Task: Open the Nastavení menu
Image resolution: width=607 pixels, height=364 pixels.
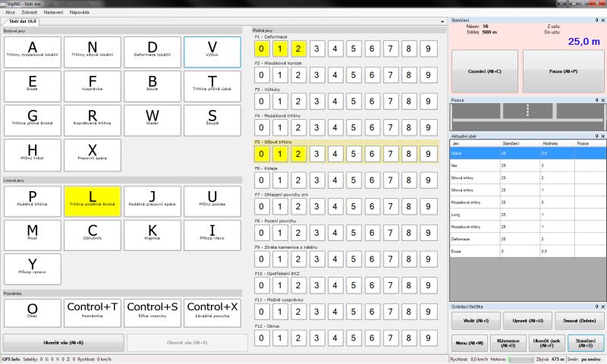Action: (x=52, y=13)
